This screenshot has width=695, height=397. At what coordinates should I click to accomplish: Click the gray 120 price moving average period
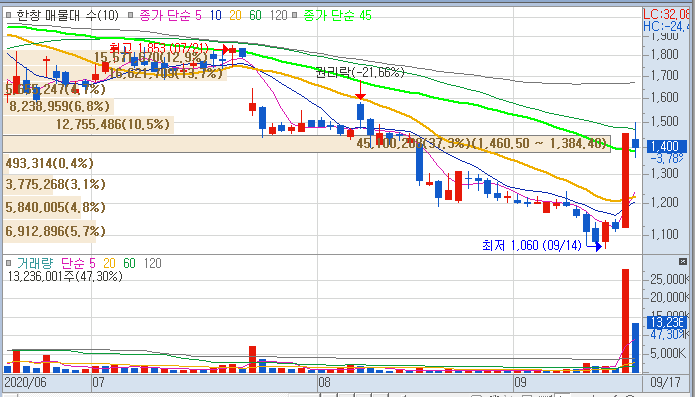pos(278,16)
